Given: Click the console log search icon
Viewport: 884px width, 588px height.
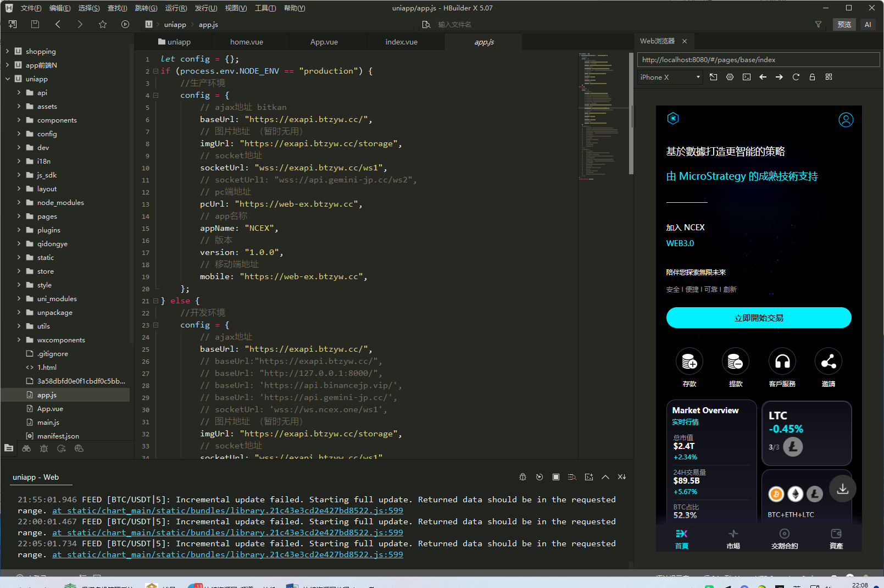Looking at the screenshot, I should (x=572, y=477).
